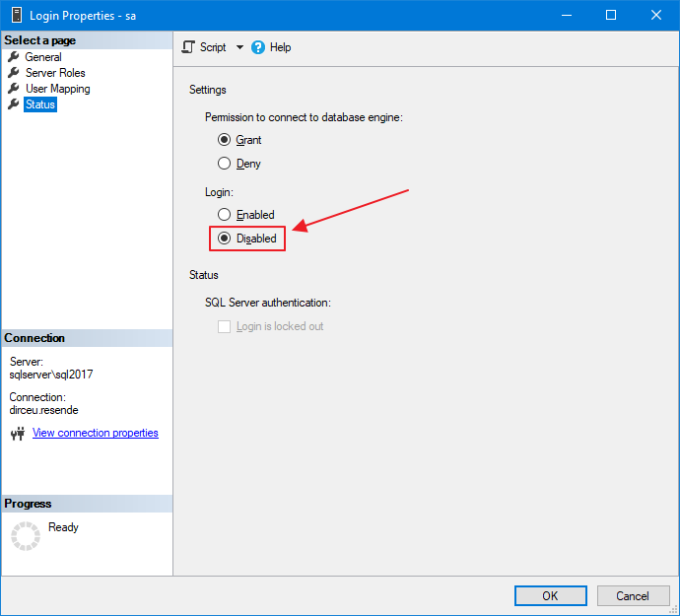The height and width of the screenshot is (616, 680).
Task: Click the blue Help question mark icon
Action: click(258, 47)
